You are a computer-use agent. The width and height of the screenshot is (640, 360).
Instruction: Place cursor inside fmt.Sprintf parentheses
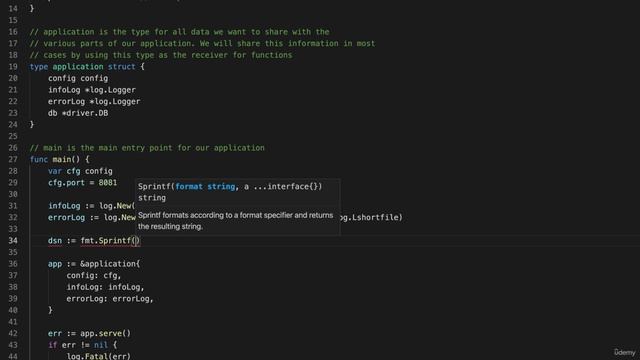click(x=137, y=241)
